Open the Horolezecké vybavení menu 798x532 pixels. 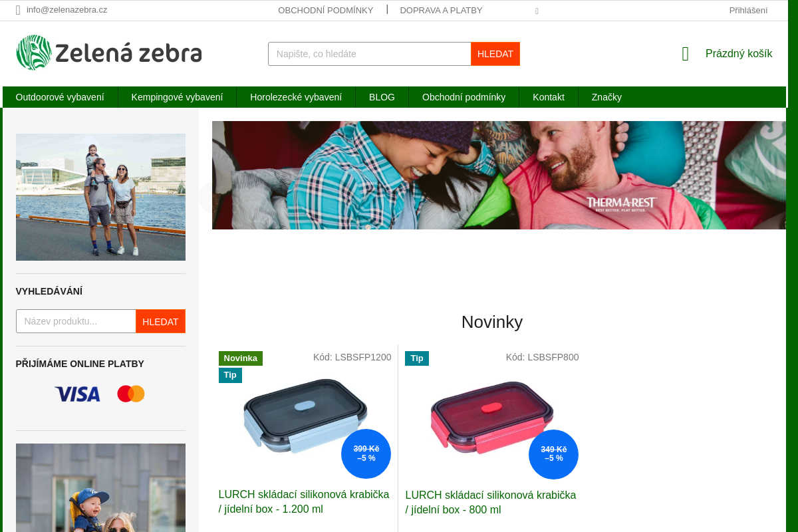pos(296,97)
